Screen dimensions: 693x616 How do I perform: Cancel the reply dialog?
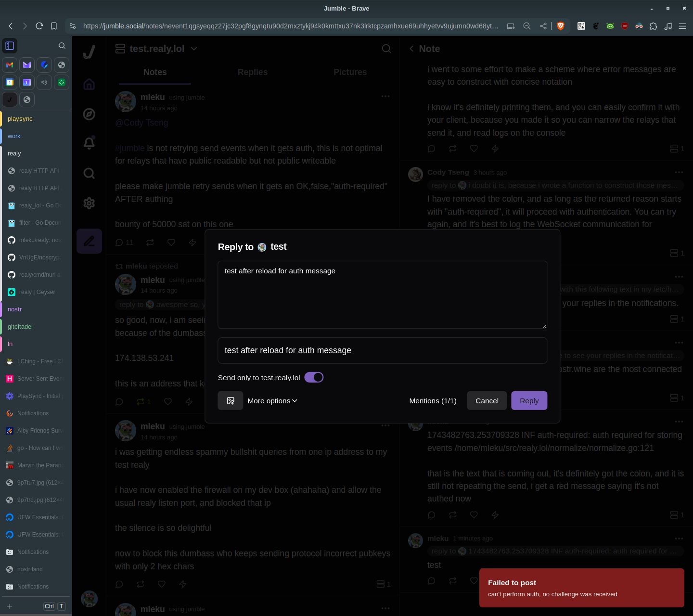487,400
